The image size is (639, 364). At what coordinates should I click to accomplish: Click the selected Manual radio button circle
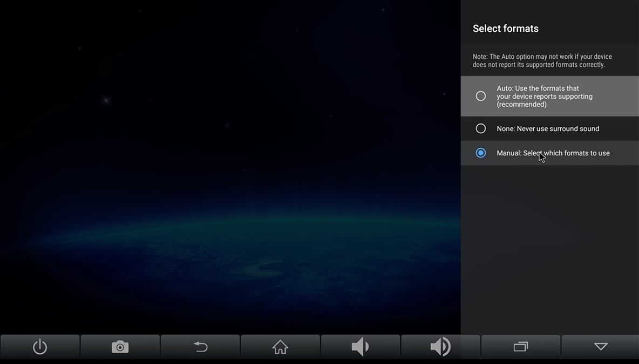(x=480, y=153)
